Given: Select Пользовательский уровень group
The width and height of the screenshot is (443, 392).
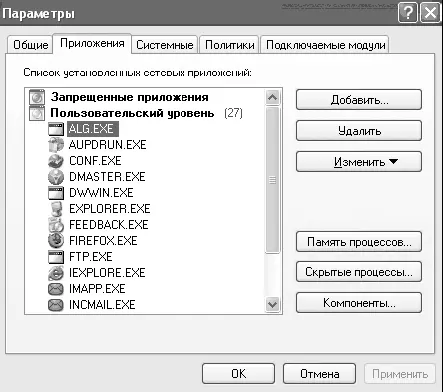Looking at the screenshot, I should pyautogui.click(x=132, y=113).
